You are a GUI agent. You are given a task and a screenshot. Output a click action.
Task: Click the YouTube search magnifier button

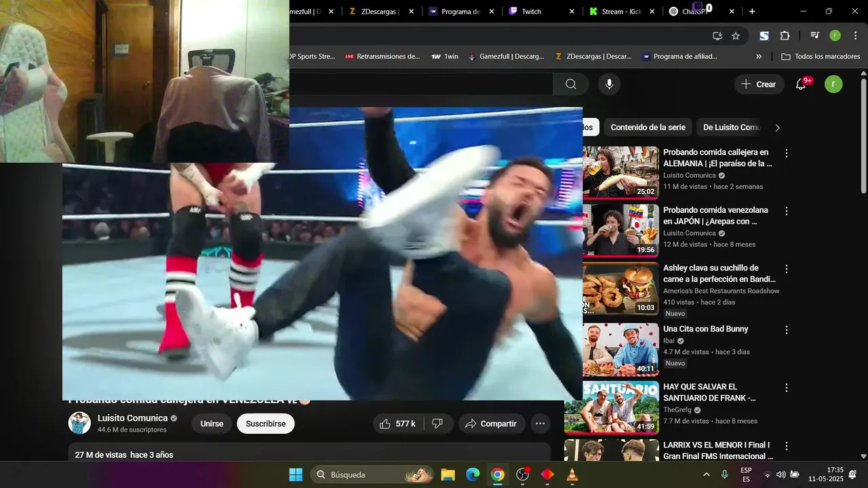(x=570, y=84)
